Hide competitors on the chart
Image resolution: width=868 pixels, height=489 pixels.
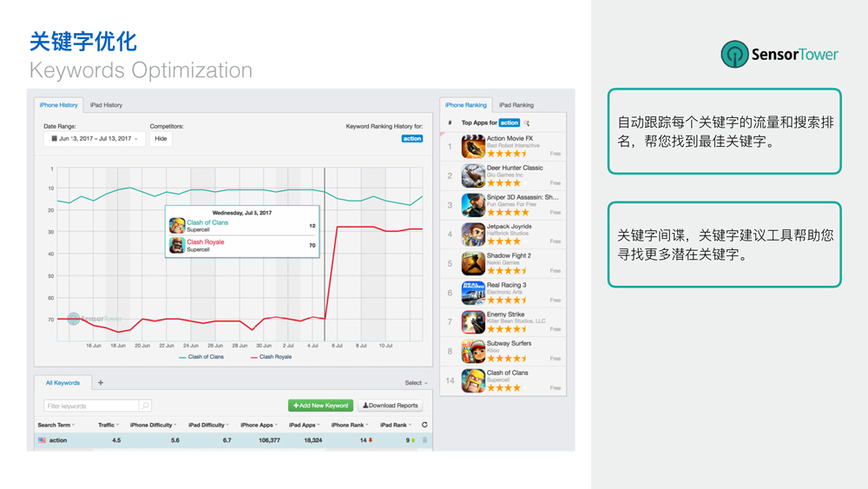pyautogui.click(x=161, y=138)
